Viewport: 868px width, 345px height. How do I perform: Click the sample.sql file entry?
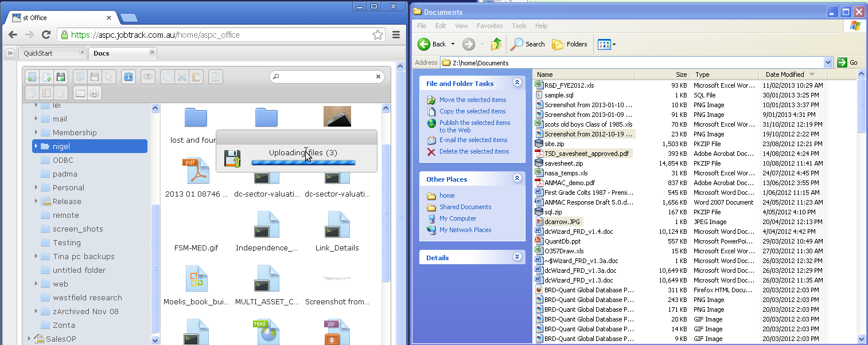558,95
